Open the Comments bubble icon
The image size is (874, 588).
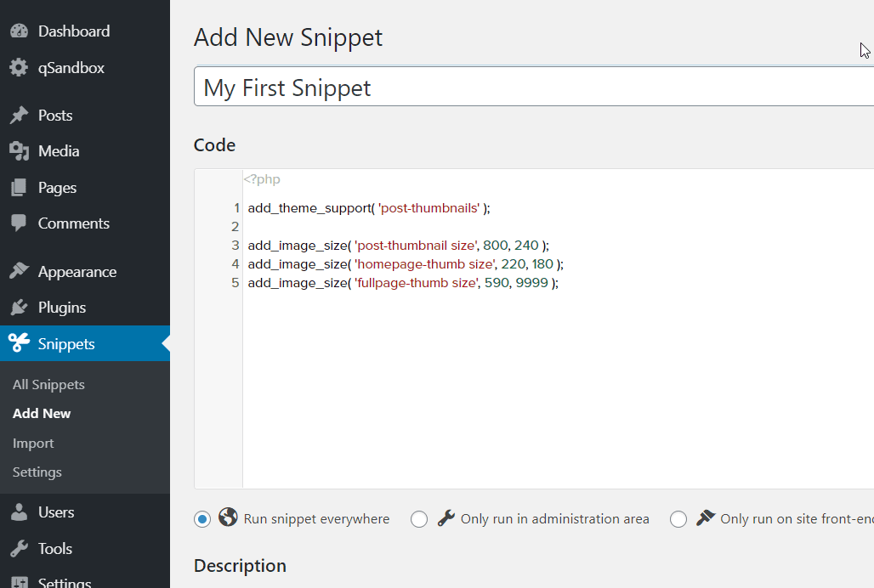[19, 223]
